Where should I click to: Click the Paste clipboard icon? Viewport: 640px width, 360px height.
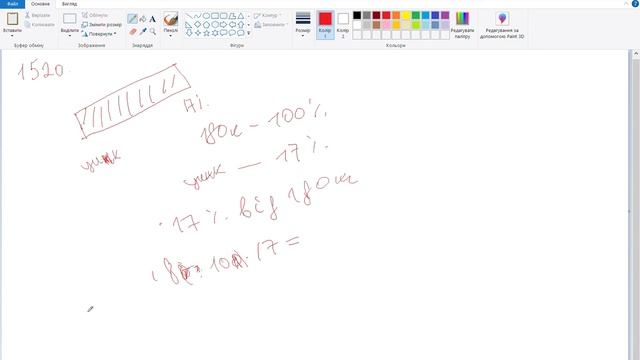tap(12, 19)
